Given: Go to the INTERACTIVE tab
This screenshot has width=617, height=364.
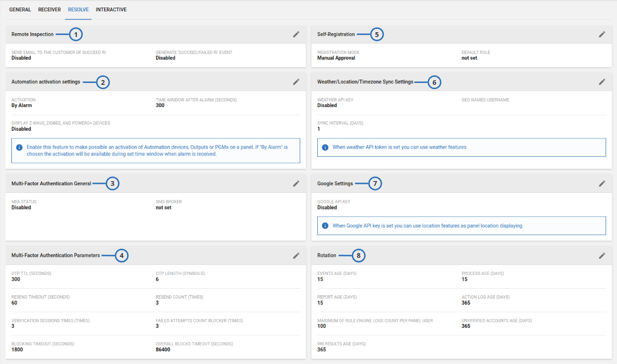Looking at the screenshot, I should click(x=111, y=9).
